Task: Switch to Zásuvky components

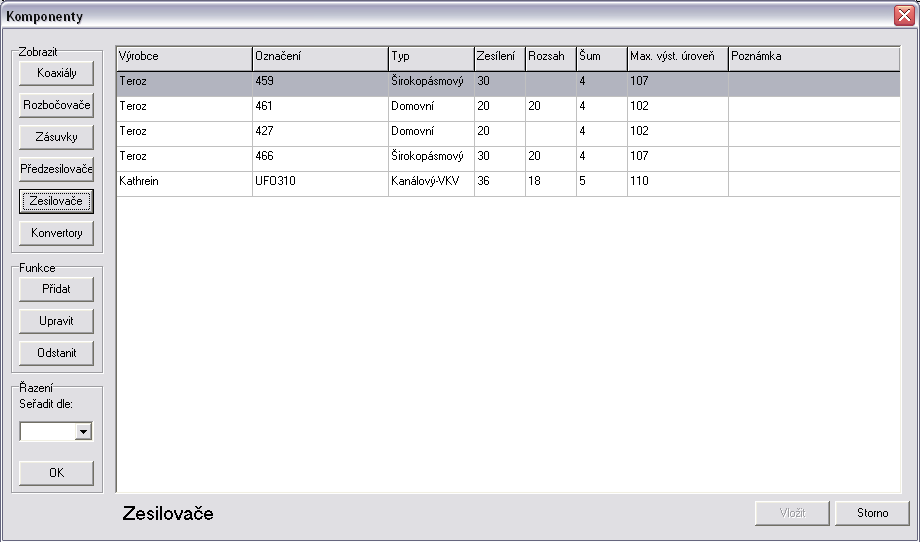Action: [x=56, y=137]
